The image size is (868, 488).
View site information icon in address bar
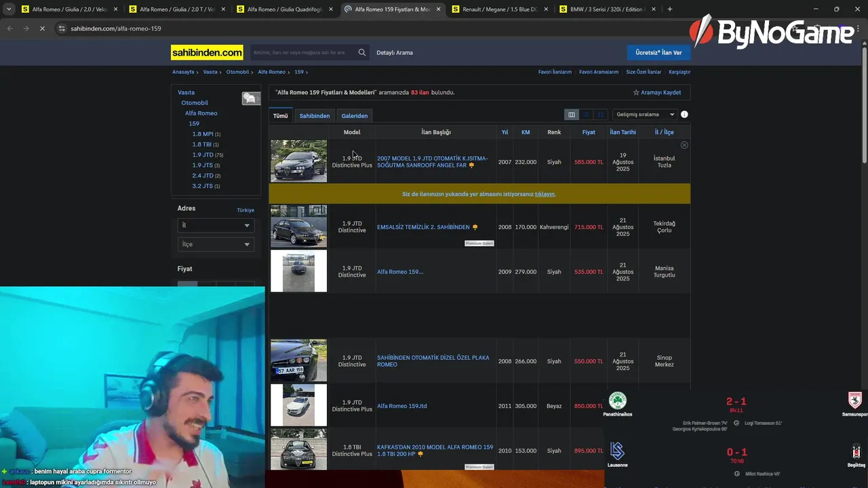tap(62, 28)
